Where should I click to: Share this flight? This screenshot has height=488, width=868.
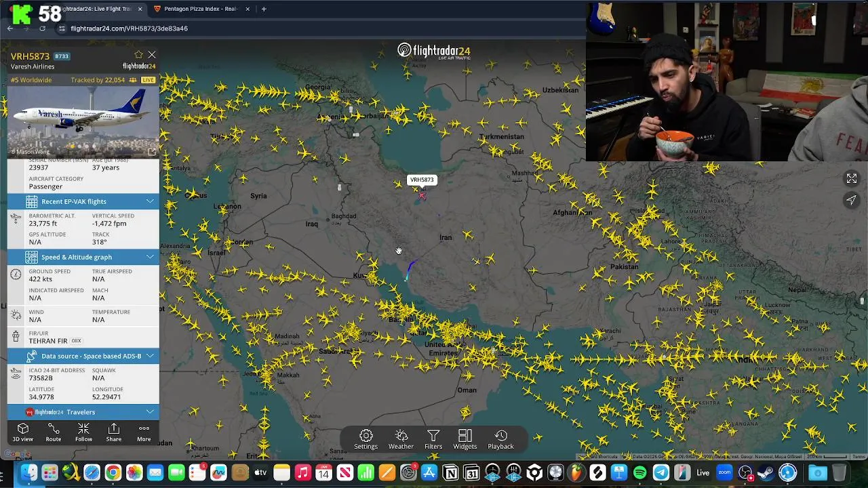[114, 432]
